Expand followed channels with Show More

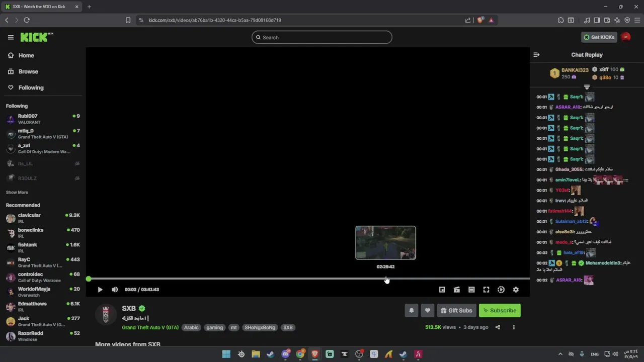click(x=17, y=193)
